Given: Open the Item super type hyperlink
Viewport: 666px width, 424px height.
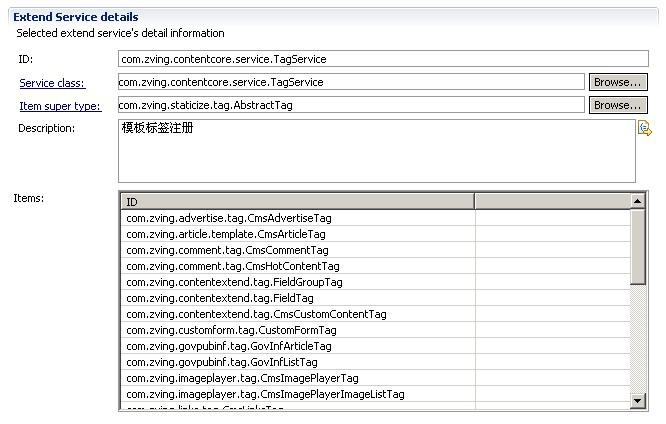Looking at the screenshot, I should (x=59, y=106).
